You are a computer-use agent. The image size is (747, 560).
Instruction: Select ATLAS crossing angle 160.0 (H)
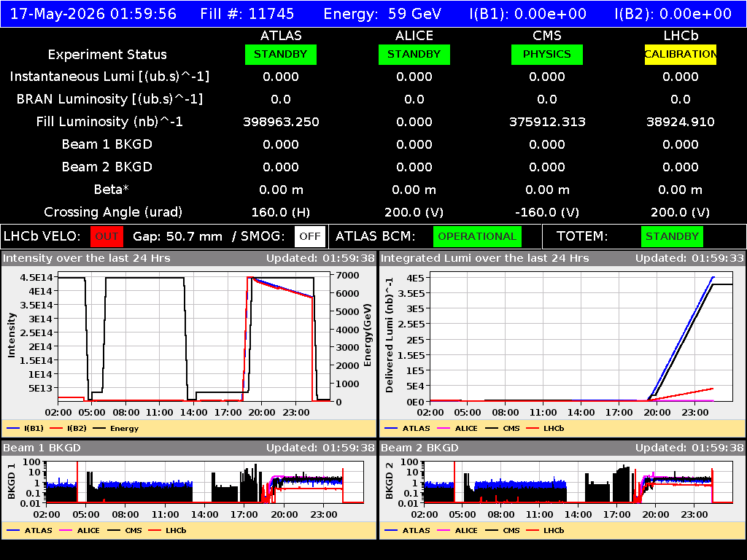(281, 212)
